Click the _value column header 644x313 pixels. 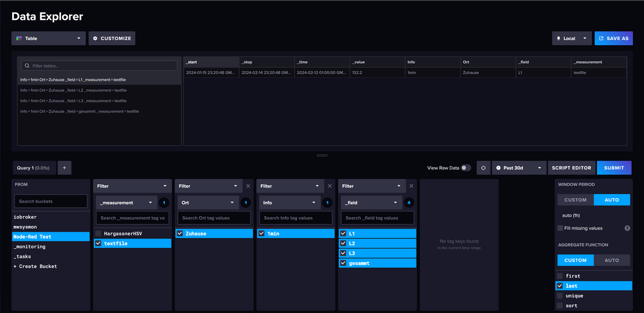coord(377,62)
